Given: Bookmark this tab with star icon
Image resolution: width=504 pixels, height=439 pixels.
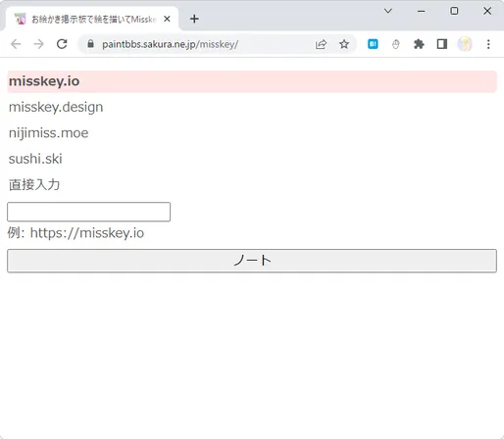Looking at the screenshot, I should click(x=344, y=44).
